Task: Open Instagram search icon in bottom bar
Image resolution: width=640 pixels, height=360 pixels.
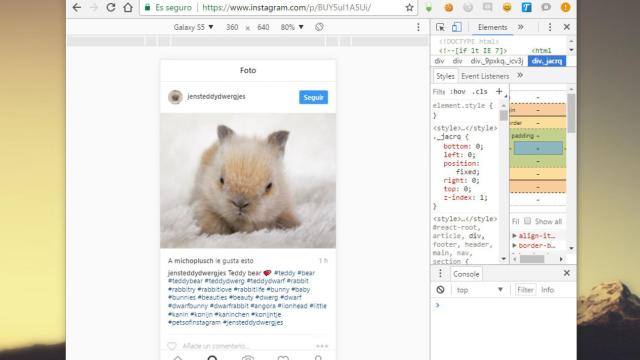Action: pos(212,358)
